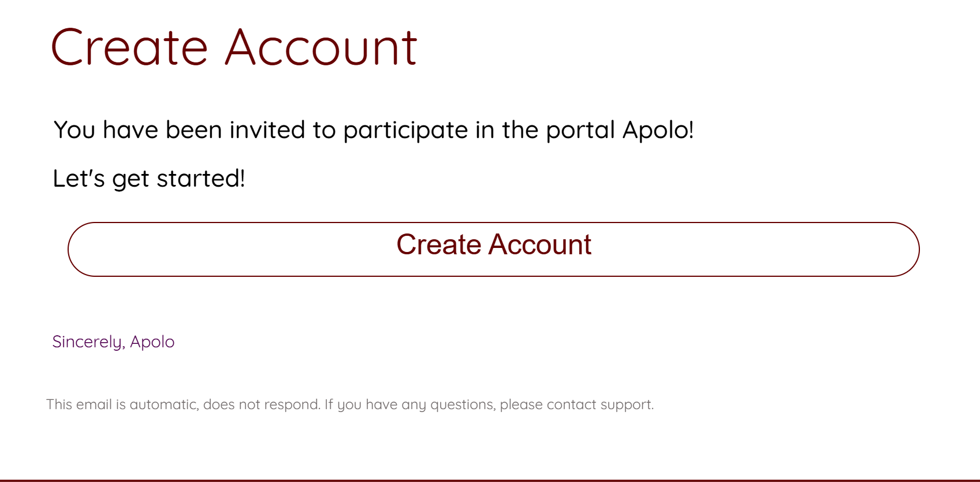The image size is (980, 482).
Task: Click the automatic email disclaimer text
Action: click(x=349, y=405)
